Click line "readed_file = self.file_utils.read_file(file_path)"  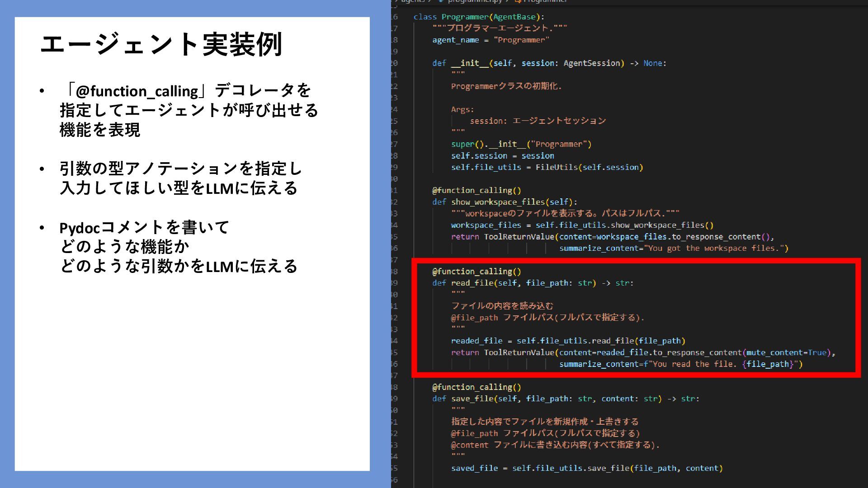[x=568, y=341]
